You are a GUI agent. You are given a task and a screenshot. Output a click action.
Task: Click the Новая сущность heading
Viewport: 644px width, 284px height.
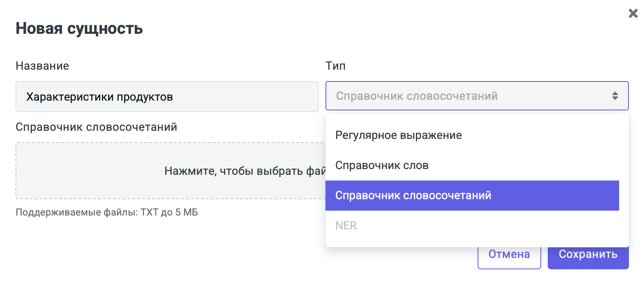pos(79,29)
